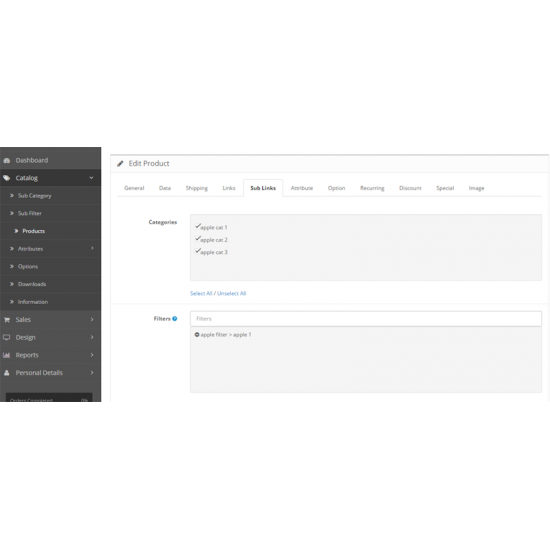Viewport: 550px width, 550px height.
Task: Click the Catalog menu label
Action: [x=27, y=178]
